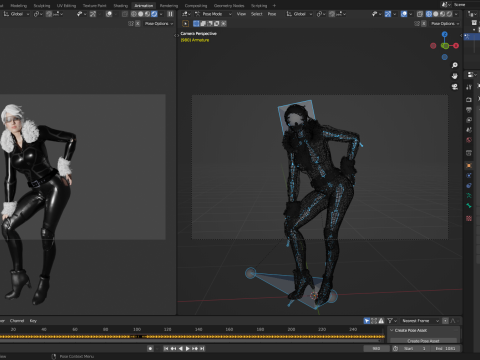Toggle snapping in the right viewport header
The width and height of the screenshot is (480, 360).
tap(332, 14)
